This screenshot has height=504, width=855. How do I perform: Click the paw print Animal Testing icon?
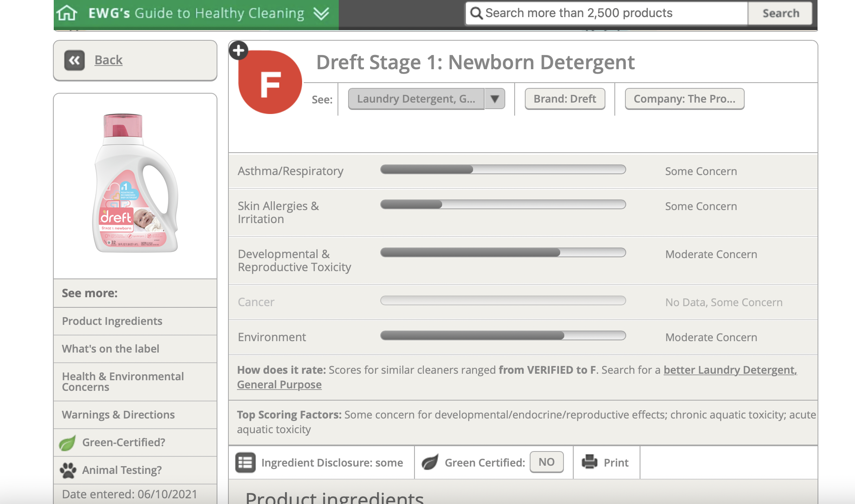tap(68, 470)
